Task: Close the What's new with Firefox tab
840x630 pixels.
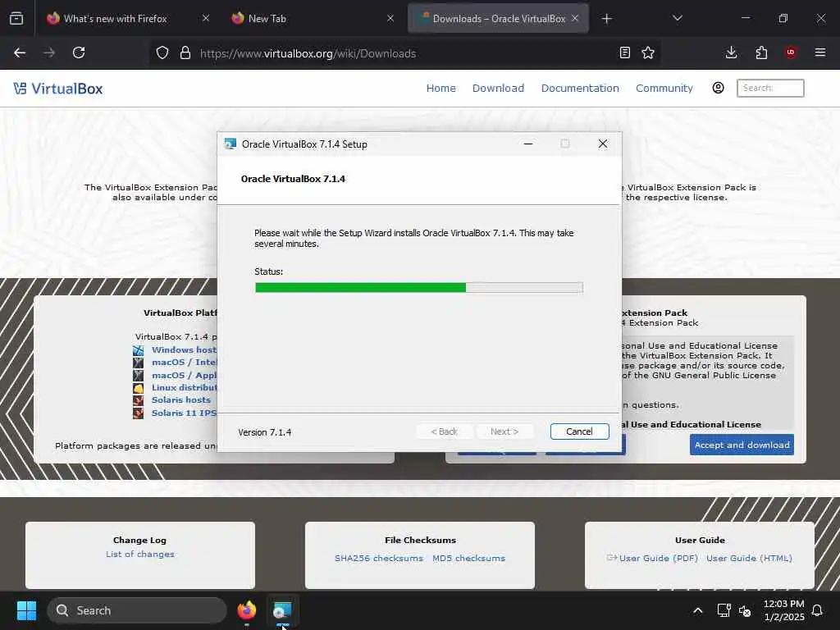Action: 206,18
